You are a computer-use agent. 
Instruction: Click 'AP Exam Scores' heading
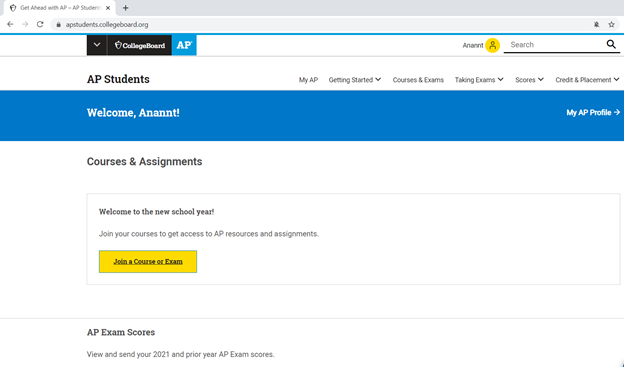click(x=121, y=332)
